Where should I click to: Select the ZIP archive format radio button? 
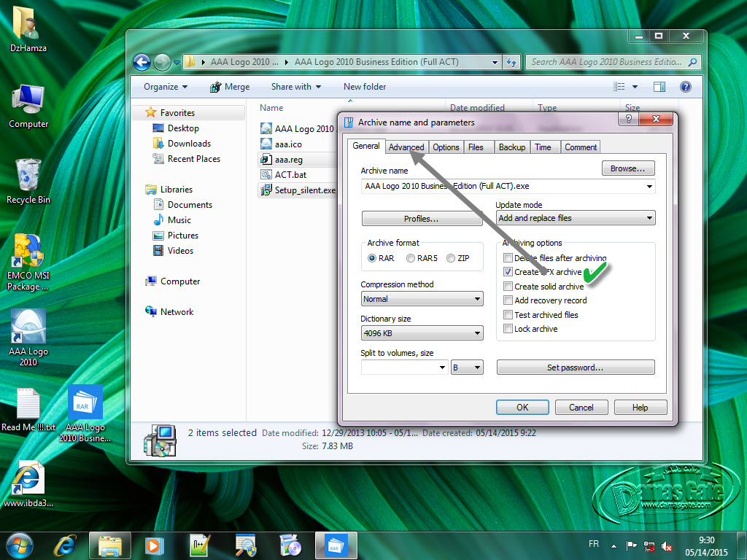tap(451, 258)
